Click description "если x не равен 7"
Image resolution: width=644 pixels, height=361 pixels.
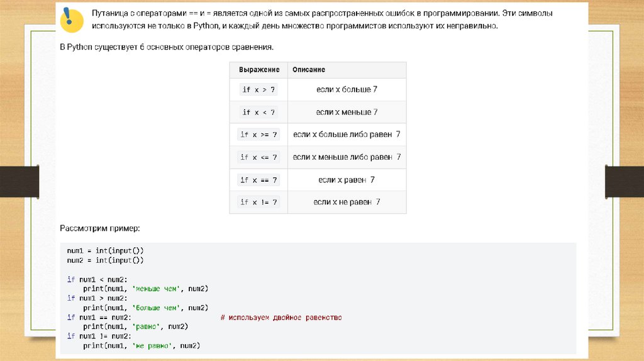[347, 203]
